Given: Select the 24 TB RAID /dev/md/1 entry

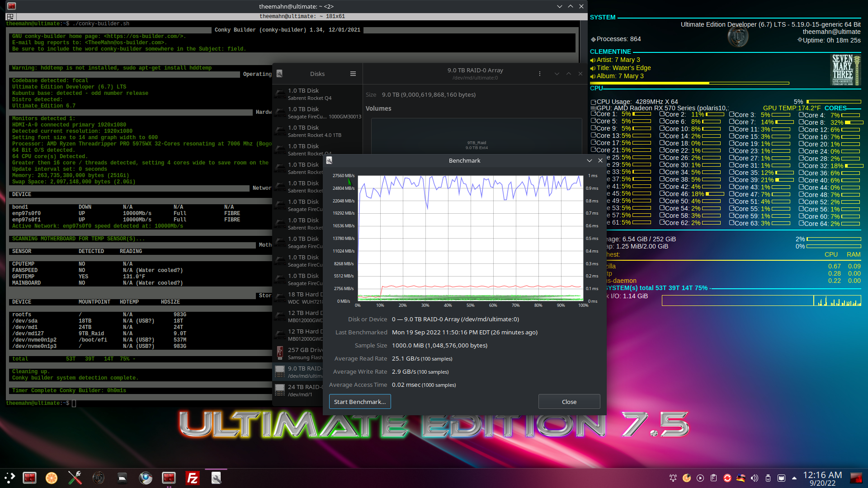Looking at the screenshot, I should coord(298,390).
